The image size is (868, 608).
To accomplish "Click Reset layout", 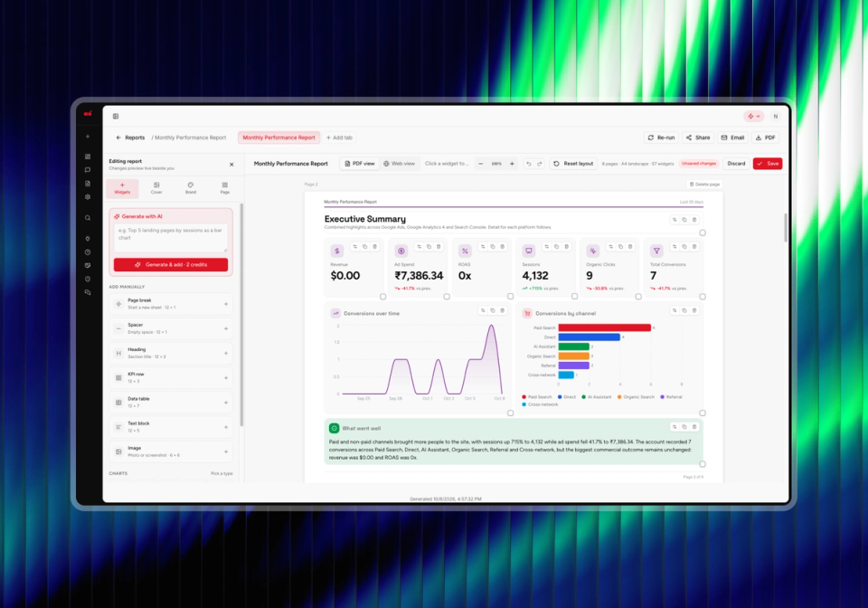I will click(x=573, y=164).
